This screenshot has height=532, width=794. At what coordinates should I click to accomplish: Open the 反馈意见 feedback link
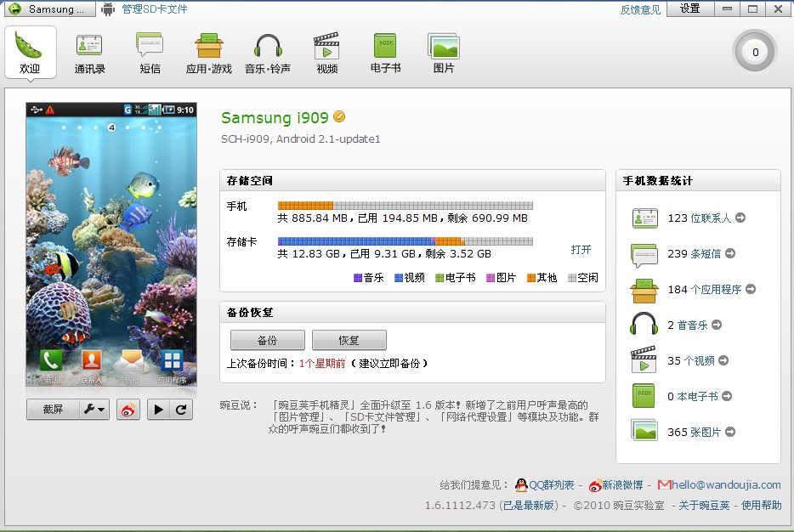[x=640, y=9]
